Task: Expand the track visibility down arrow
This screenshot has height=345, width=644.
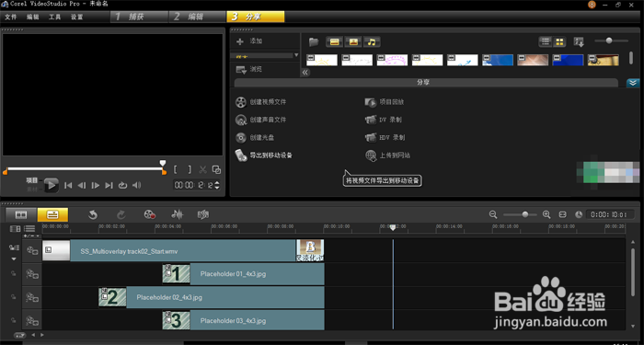Action: [x=14, y=259]
